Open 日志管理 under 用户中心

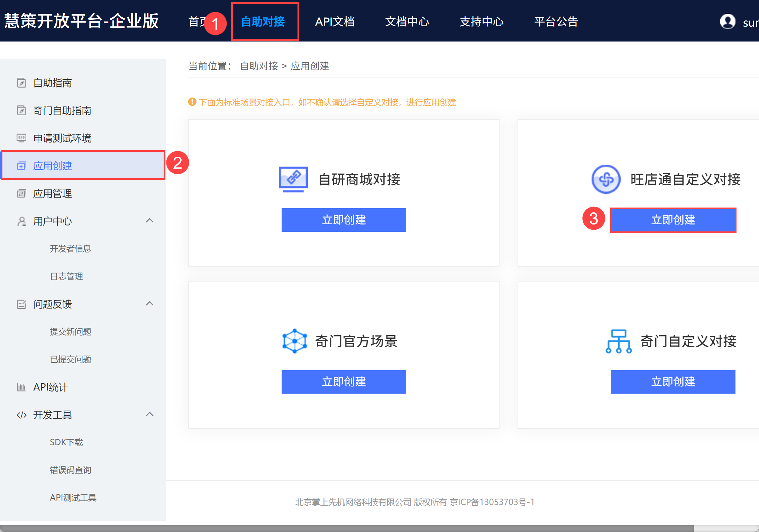pos(66,276)
